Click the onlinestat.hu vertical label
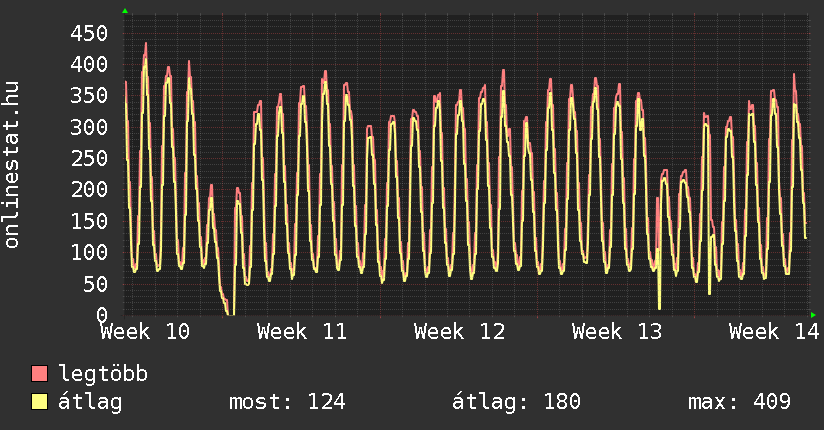Screen dimensions: 824x430 [x=13, y=165]
